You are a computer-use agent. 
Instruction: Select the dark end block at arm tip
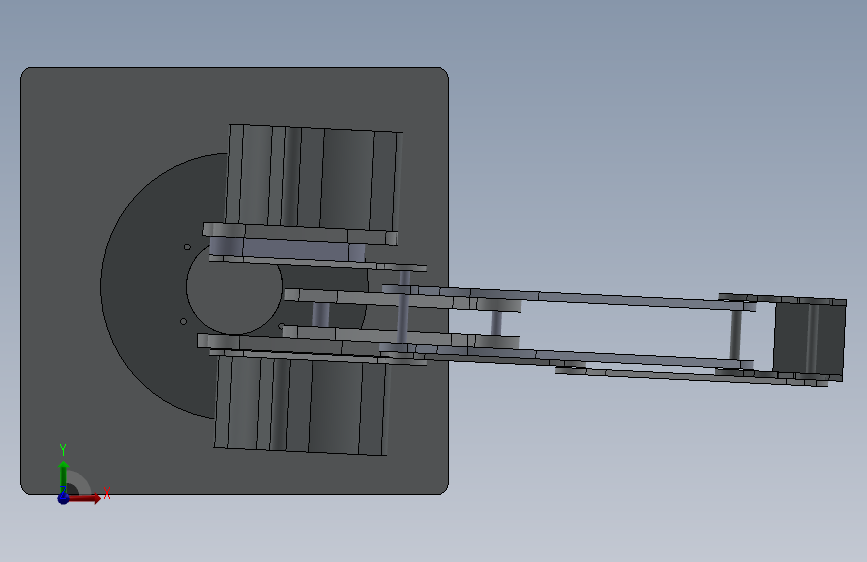[x=809, y=339]
